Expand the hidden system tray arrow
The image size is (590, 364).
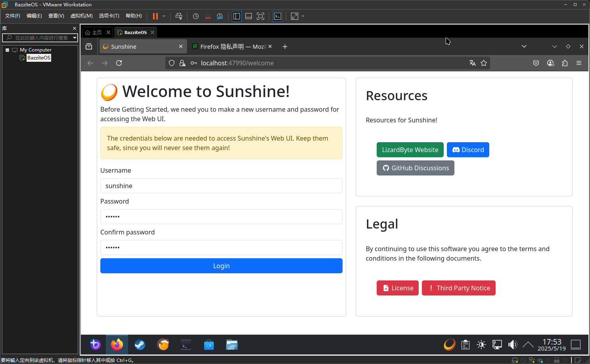528,345
